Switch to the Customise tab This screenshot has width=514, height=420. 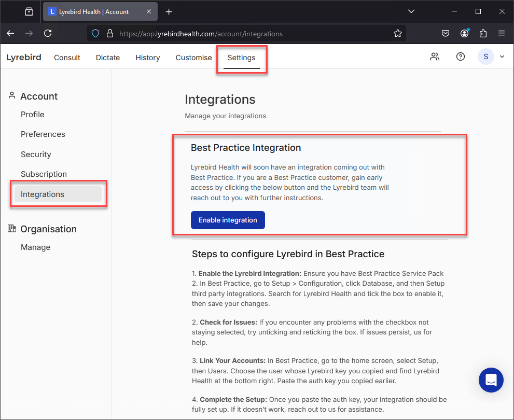[194, 58]
